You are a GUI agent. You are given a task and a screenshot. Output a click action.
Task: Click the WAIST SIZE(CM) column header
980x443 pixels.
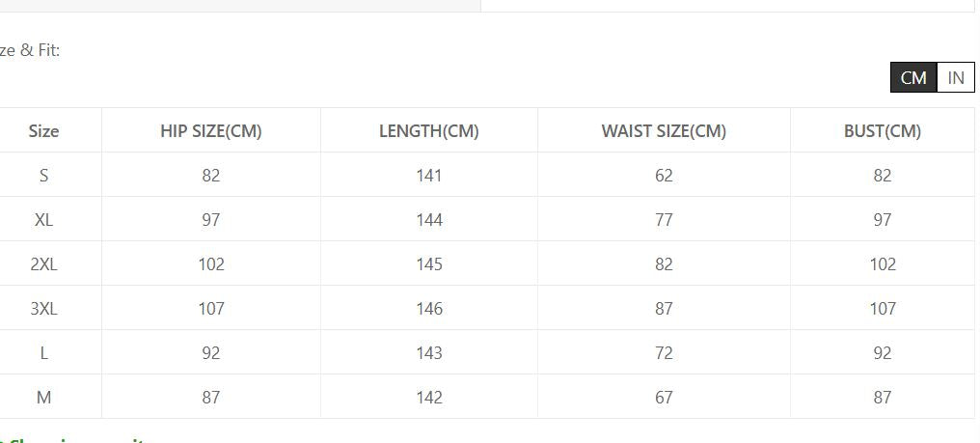664,131
